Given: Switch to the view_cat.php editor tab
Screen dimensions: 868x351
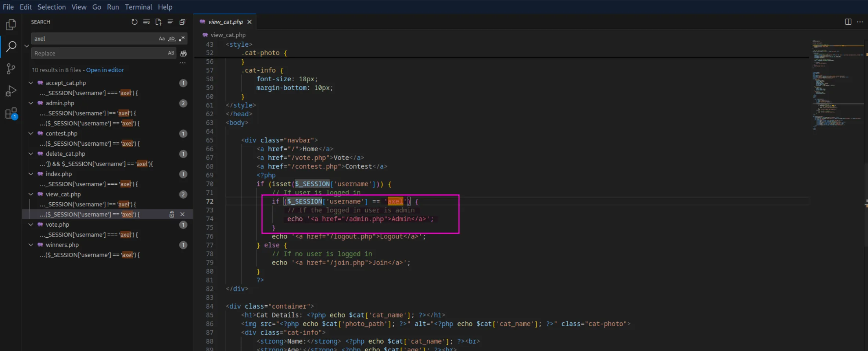Looking at the screenshot, I should coord(225,22).
